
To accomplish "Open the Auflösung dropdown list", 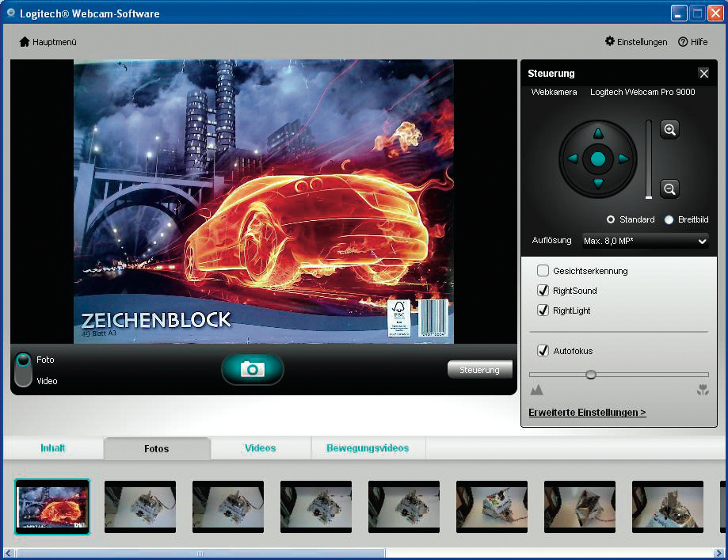I will (x=644, y=241).
